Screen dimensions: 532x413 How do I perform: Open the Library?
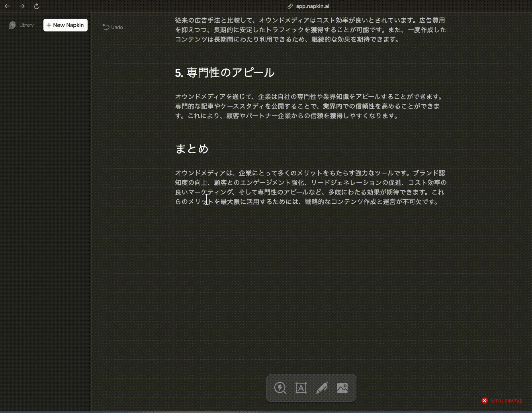tap(22, 25)
